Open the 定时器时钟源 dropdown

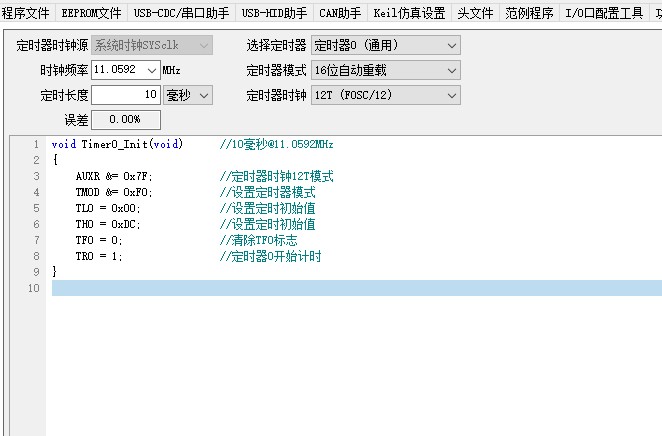coord(152,45)
